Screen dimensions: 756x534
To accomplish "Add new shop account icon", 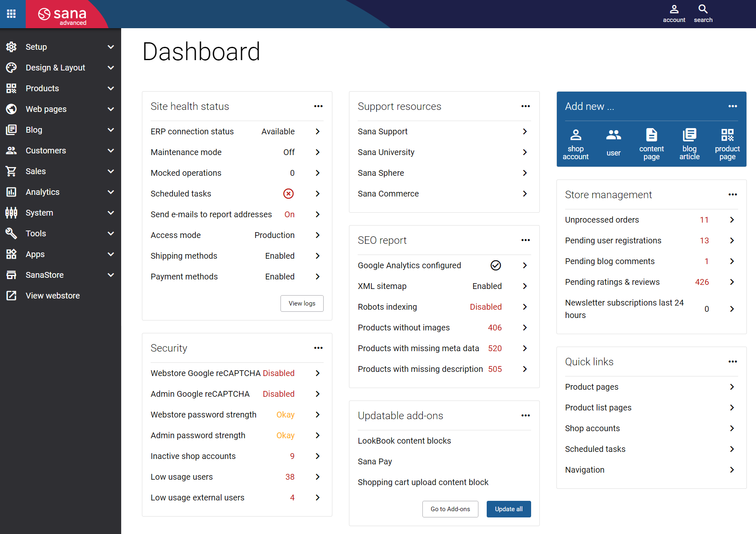I will (x=576, y=135).
